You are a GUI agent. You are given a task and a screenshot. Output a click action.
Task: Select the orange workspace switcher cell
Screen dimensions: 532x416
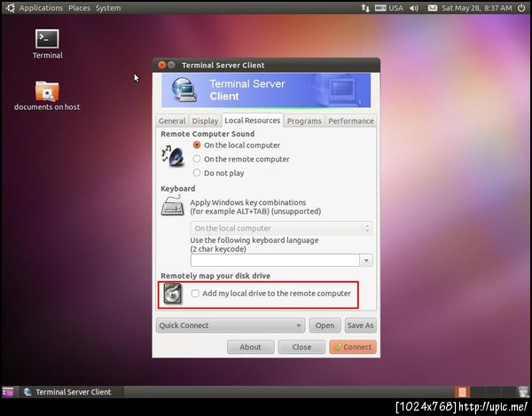point(462,392)
